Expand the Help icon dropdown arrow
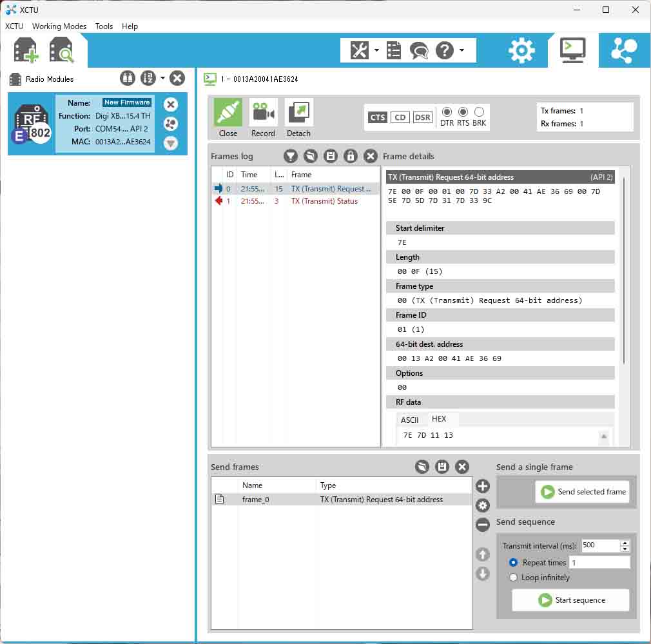Viewport: 651px width, 644px height. 462,50
